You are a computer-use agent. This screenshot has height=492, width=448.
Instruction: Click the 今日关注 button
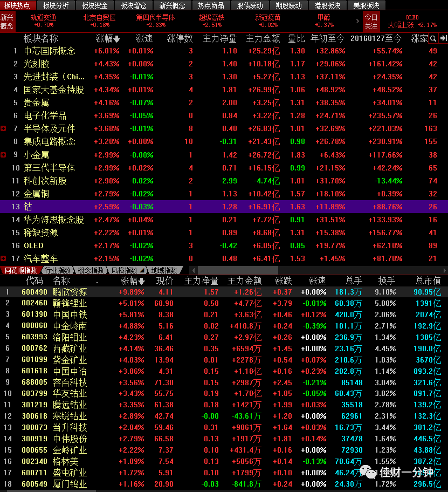coord(371,22)
